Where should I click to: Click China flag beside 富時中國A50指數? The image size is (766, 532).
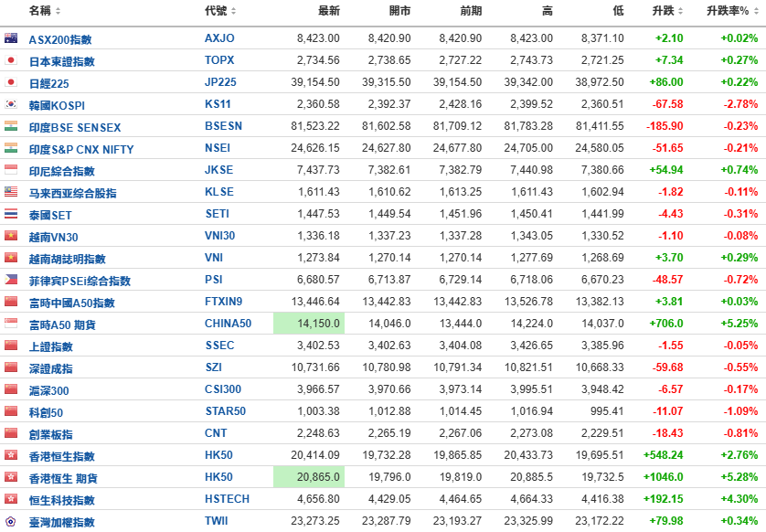pos(11,302)
